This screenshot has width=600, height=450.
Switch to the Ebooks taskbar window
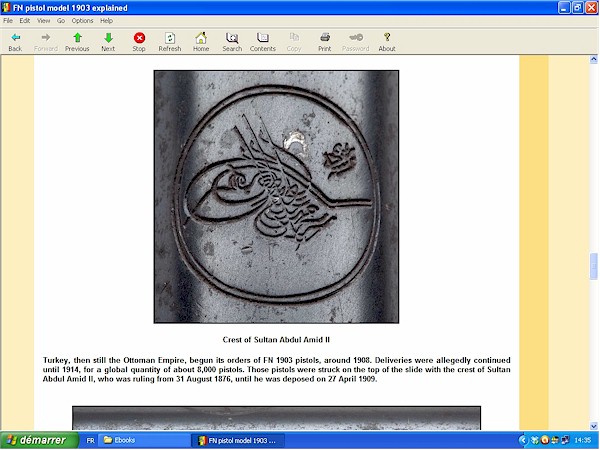click(144, 440)
